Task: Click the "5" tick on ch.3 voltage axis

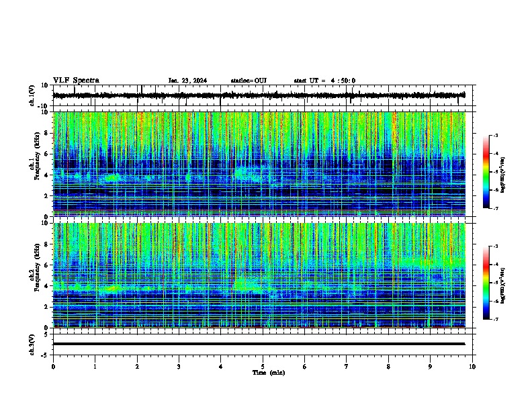Action: (x=46, y=334)
